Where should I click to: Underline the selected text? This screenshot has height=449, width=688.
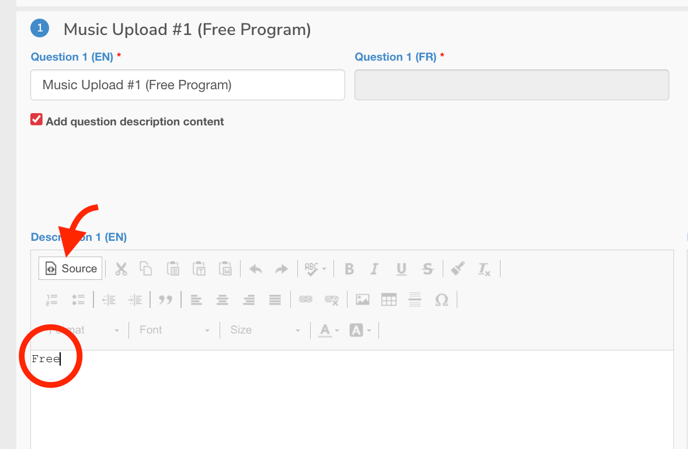click(x=401, y=268)
